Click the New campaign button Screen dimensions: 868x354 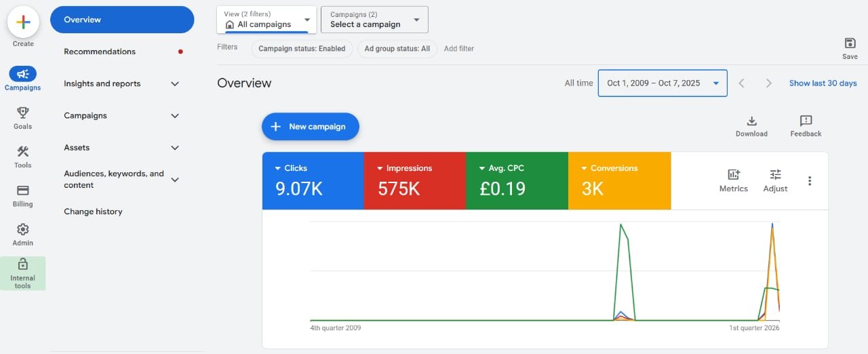coord(311,127)
